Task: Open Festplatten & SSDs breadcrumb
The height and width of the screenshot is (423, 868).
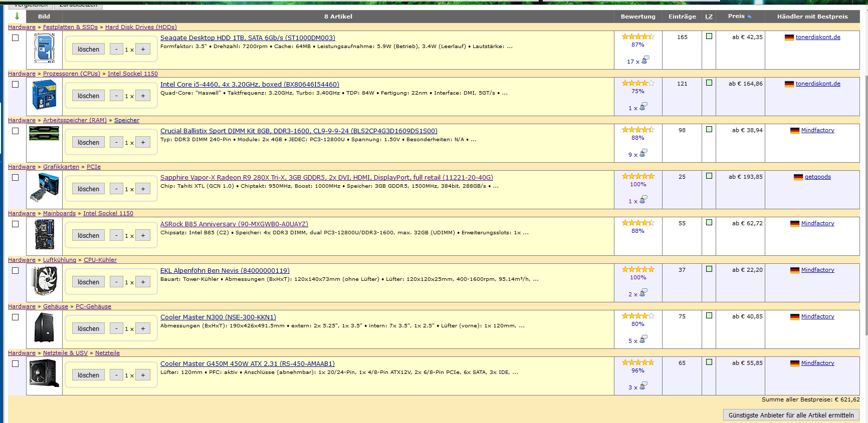Action: point(70,27)
